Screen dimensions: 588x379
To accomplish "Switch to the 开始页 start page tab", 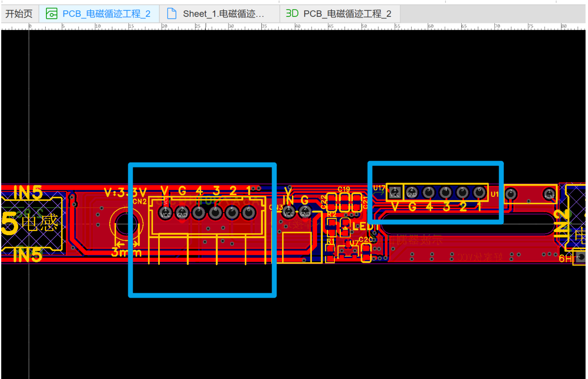I will coord(19,14).
